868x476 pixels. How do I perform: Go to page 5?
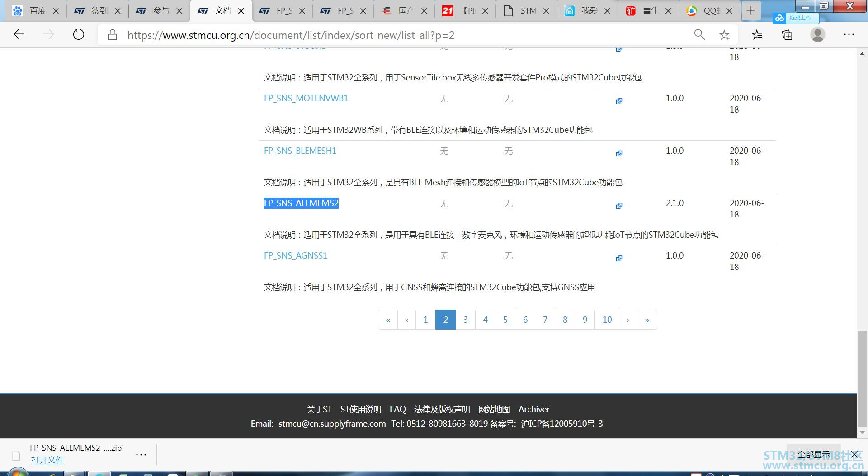[x=505, y=320]
